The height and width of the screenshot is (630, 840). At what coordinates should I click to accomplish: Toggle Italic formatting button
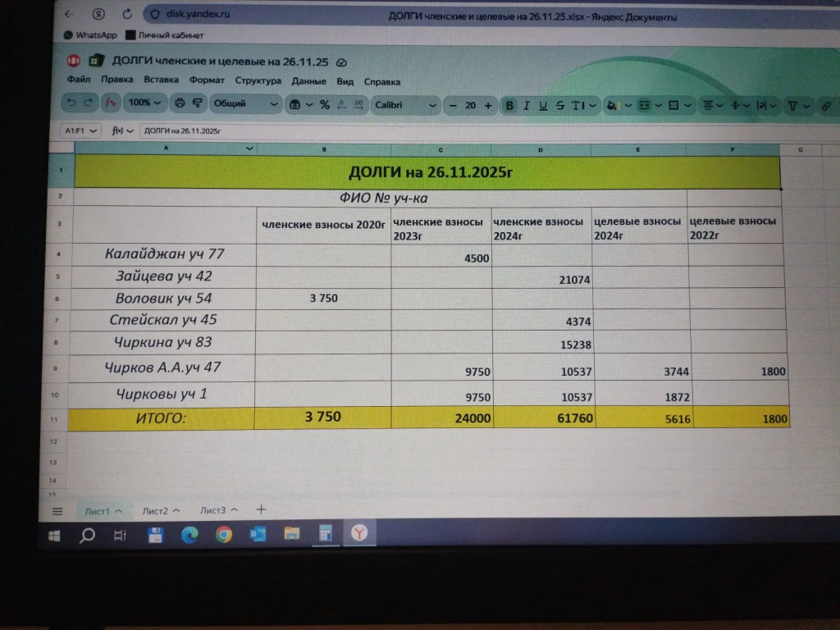pos(527,105)
